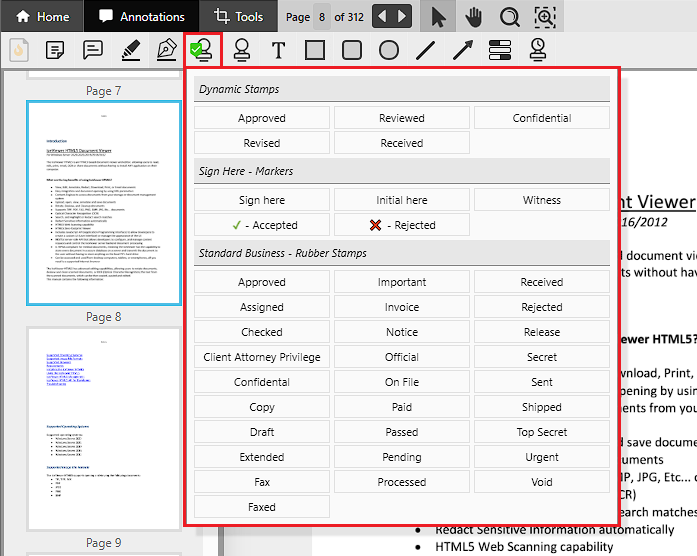Screen dimensions: 697x556
Task: Choose the Confidential dynamic stamp
Action: click(541, 118)
